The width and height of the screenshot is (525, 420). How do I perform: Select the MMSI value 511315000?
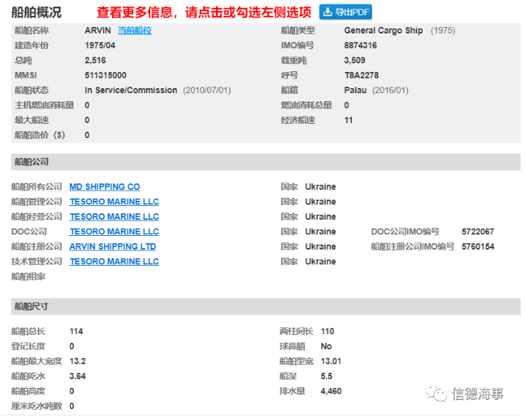coord(105,75)
